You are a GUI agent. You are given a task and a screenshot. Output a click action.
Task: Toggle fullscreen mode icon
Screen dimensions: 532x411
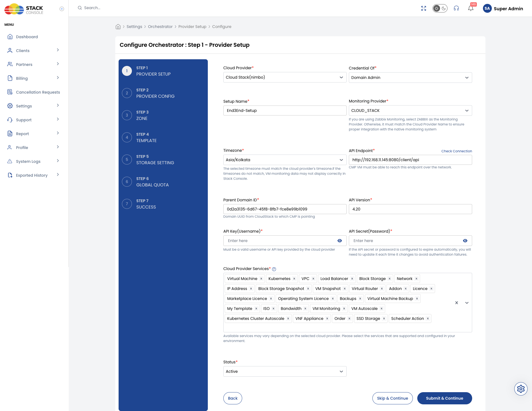click(424, 8)
